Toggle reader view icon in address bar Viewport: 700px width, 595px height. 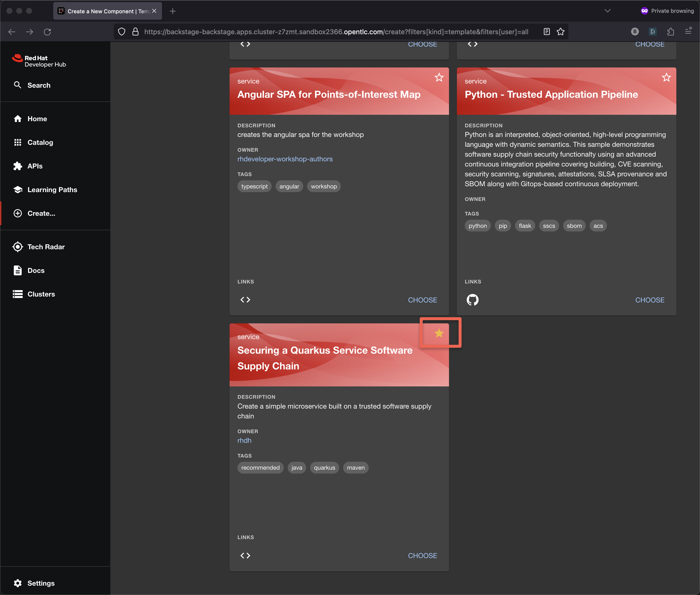click(547, 32)
